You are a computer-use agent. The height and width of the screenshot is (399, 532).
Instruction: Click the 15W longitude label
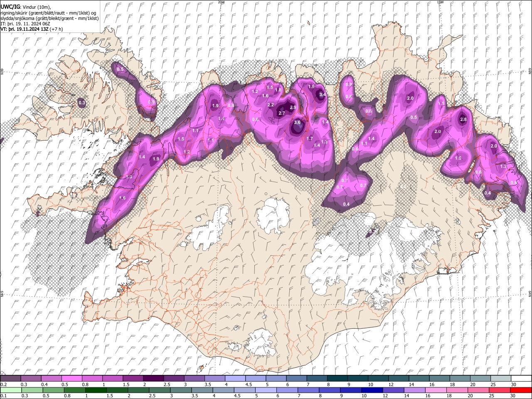[x=440, y=2]
